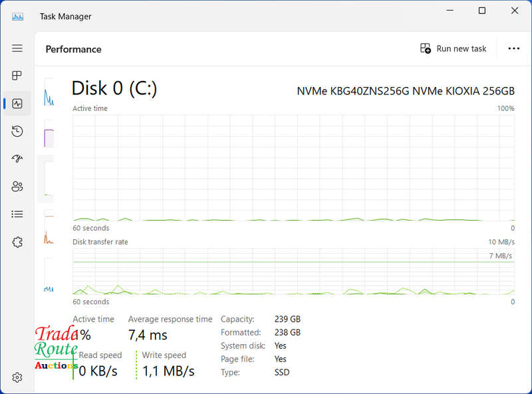This screenshot has height=394, width=532.
Task: Select the CPU mini graph thumbnail
Action: point(49,93)
